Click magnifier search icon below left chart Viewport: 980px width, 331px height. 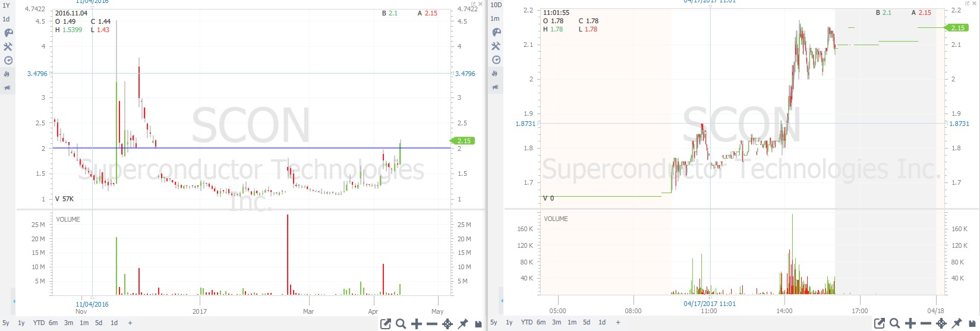tap(401, 324)
